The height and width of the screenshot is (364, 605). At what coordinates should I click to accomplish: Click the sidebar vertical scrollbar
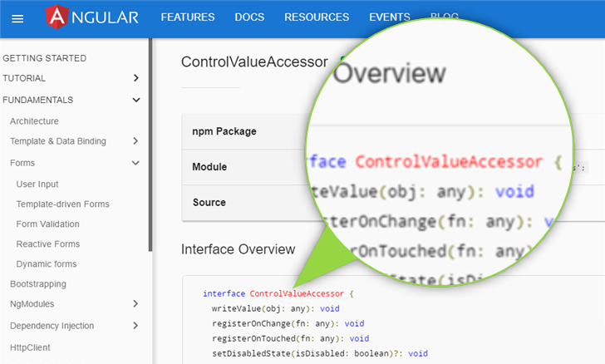click(150, 145)
